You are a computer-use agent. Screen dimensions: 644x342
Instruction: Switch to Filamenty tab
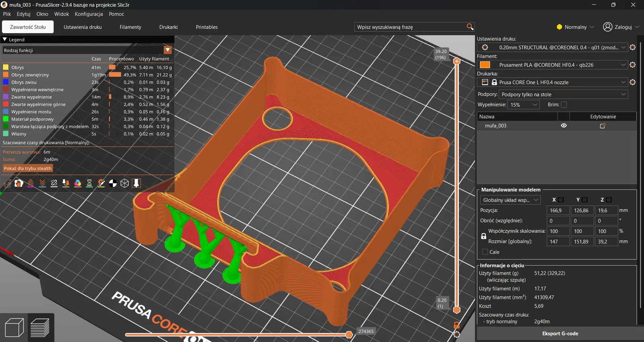(130, 27)
